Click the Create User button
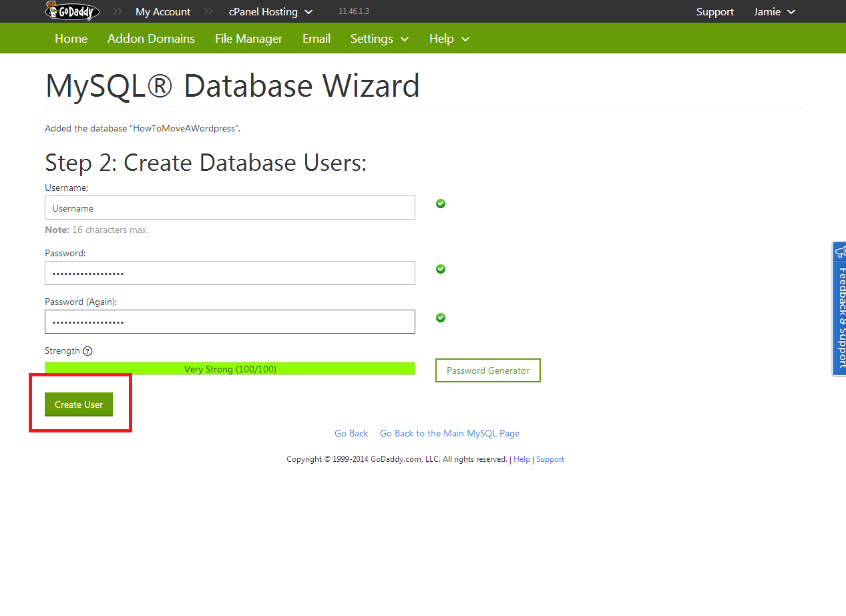This screenshot has width=846, height=616. pos(79,404)
